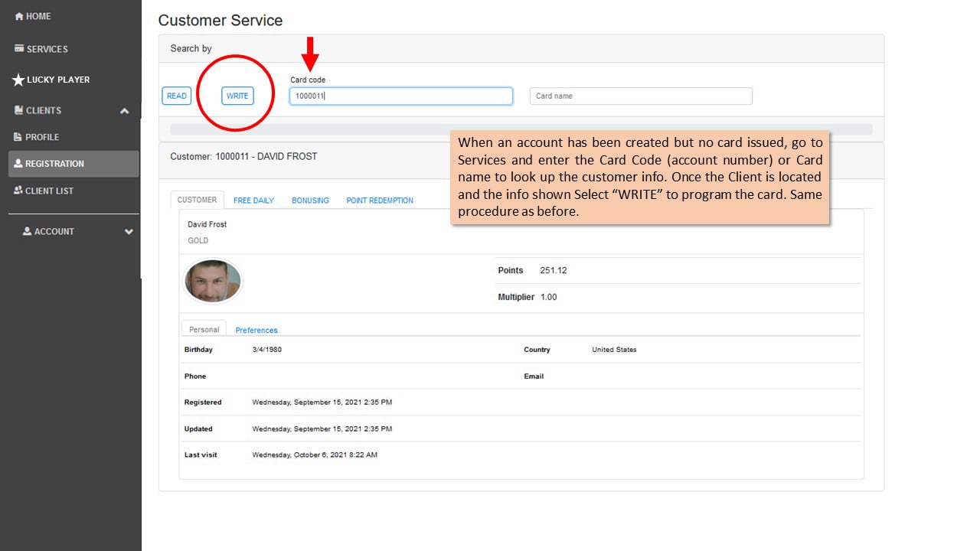Click David Frost's profile photo

click(x=213, y=282)
